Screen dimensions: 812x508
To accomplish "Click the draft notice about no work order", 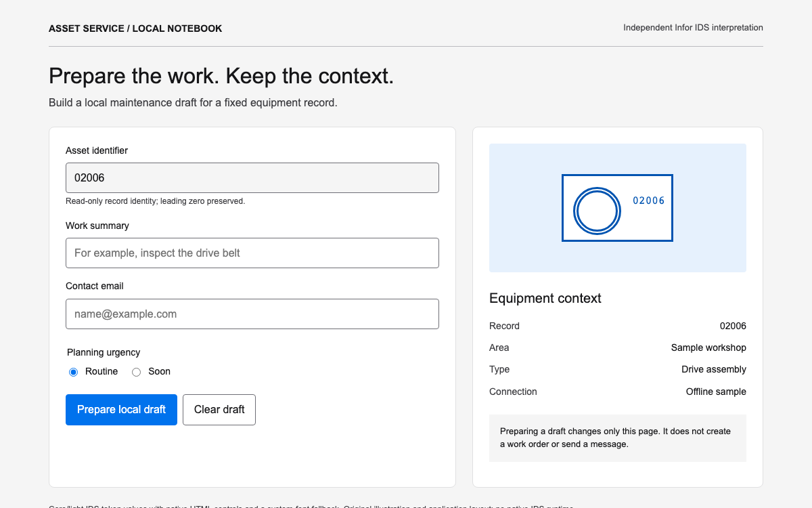I will (x=618, y=438).
